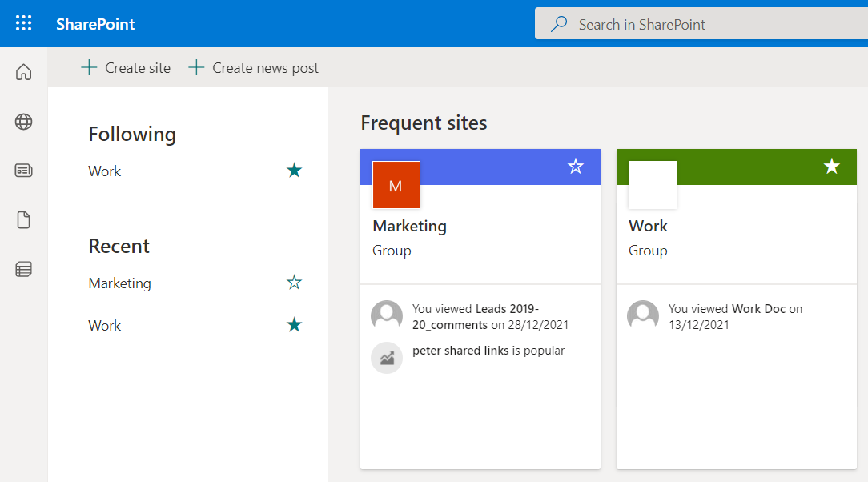Screen dimensions: 868x482
Task: Click the Work site blank logo
Action: 652,185
